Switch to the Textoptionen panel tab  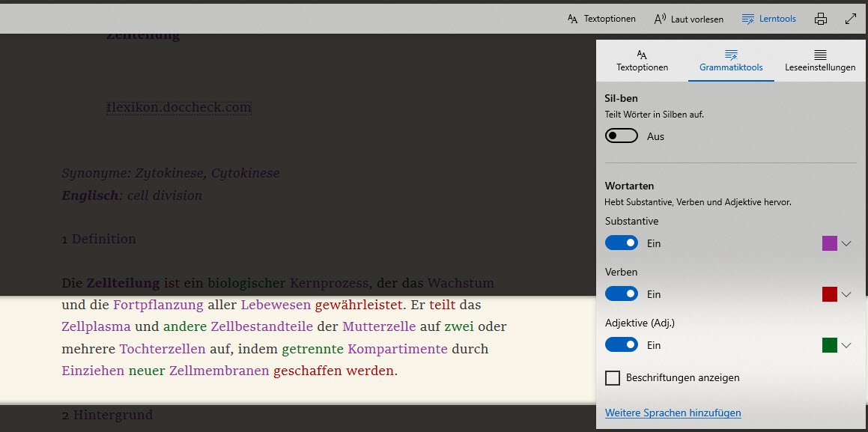pos(642,61)
